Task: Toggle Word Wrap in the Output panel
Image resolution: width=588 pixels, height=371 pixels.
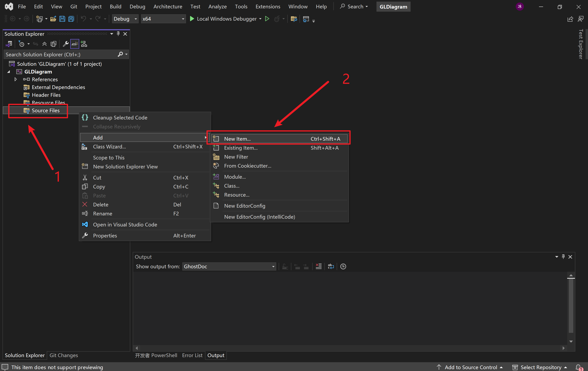Action: 331,266
